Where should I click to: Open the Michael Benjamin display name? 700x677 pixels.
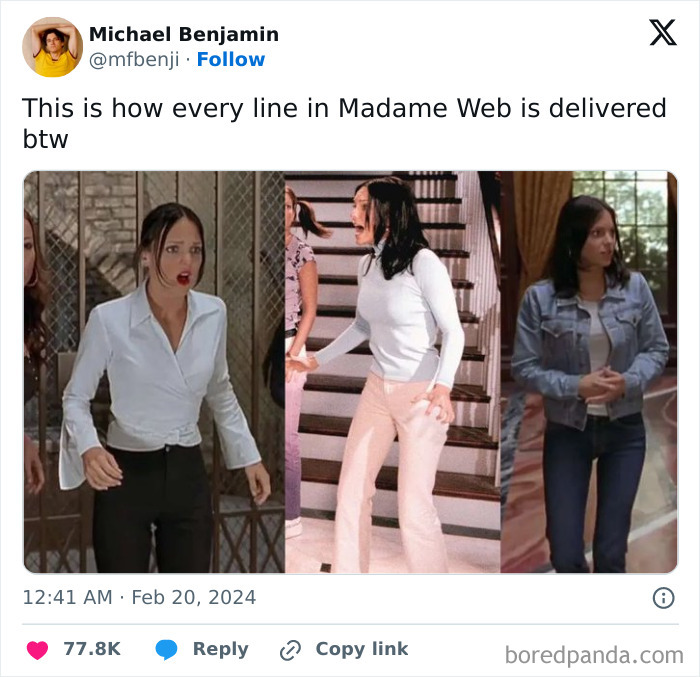point(184,34)
